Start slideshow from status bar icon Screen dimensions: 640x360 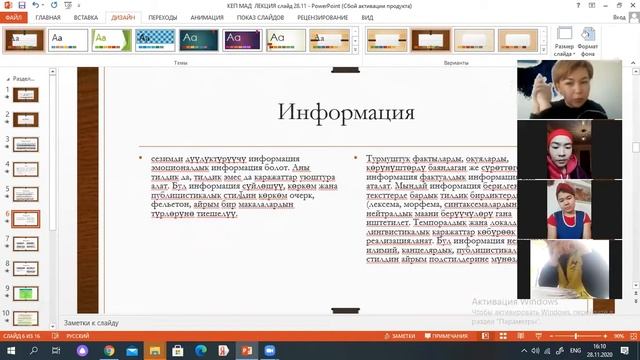(539, 336)
